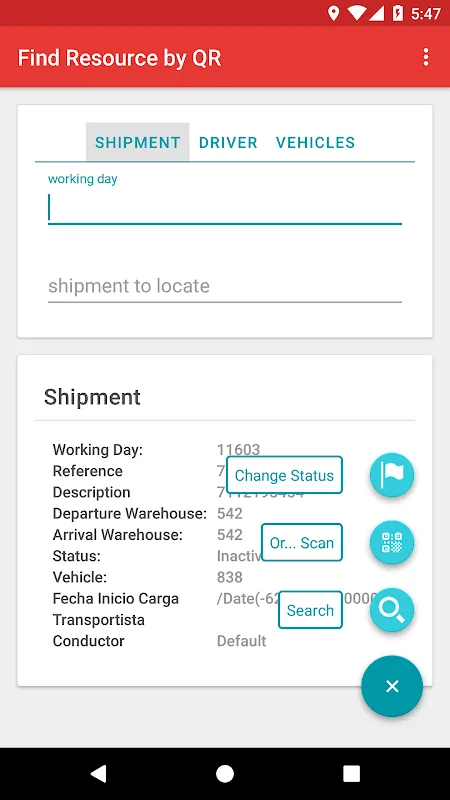This screenshot has width=450, height=800.
Task: Tap the battery icon in status bar
Action: click(x=397, y=13)
